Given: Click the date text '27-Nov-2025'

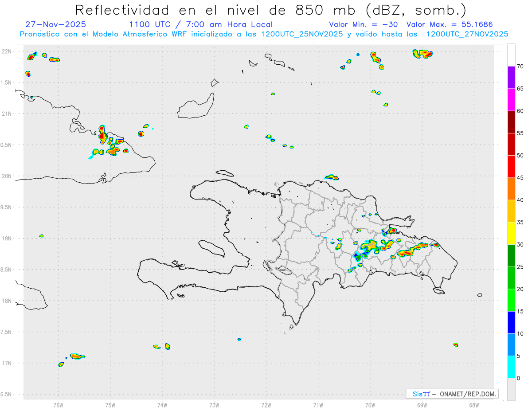Looking at the screenshot, I should click(56, 24).
